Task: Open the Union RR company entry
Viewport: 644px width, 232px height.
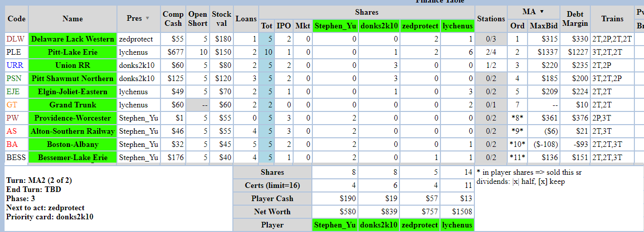Action: click(72, 65)
